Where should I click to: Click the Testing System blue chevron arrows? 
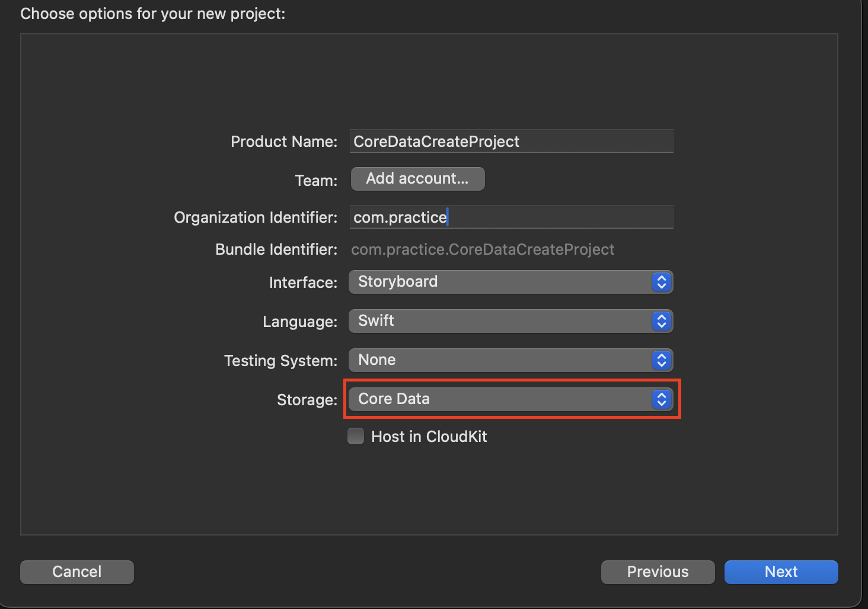661,360
